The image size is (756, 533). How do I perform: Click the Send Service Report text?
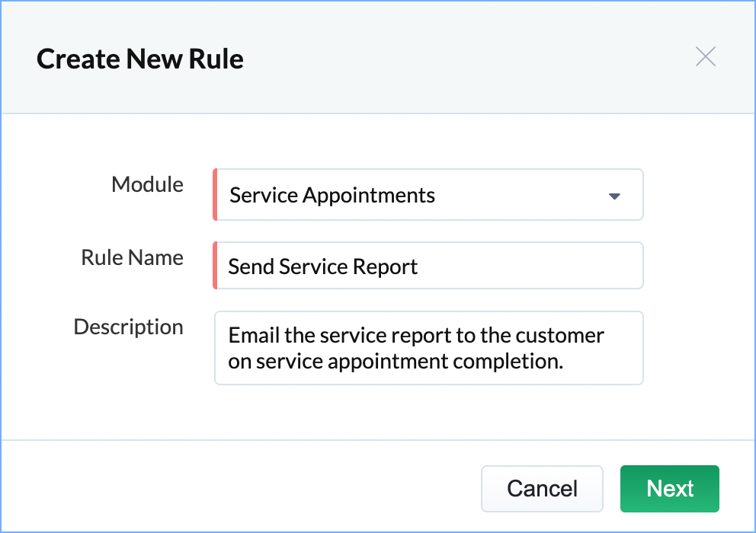click(323, 266)
